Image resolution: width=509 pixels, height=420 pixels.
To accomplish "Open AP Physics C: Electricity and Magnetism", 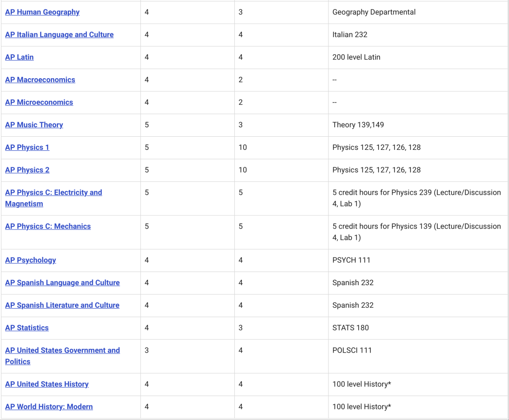I will pos(53,193).
